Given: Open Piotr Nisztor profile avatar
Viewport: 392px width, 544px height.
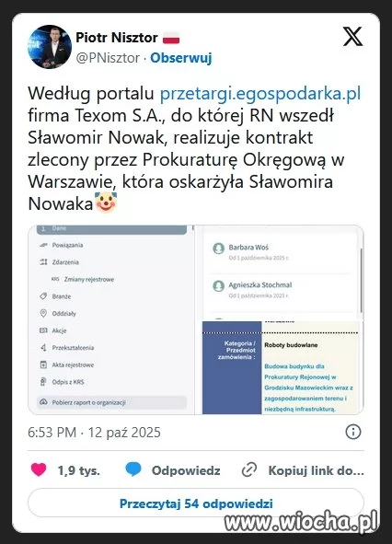Looking at the screenshot, I should (x=50, y=47).
